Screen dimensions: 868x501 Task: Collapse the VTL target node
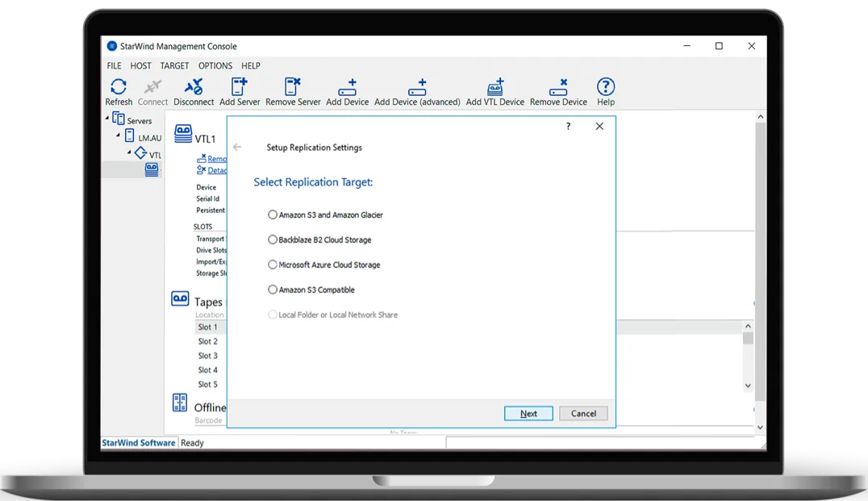[129, 152]
